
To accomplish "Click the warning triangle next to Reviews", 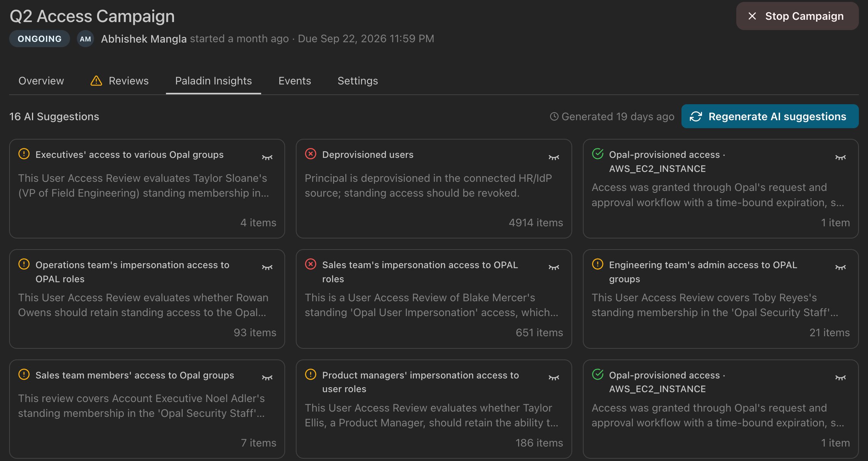I will (96, 81).
